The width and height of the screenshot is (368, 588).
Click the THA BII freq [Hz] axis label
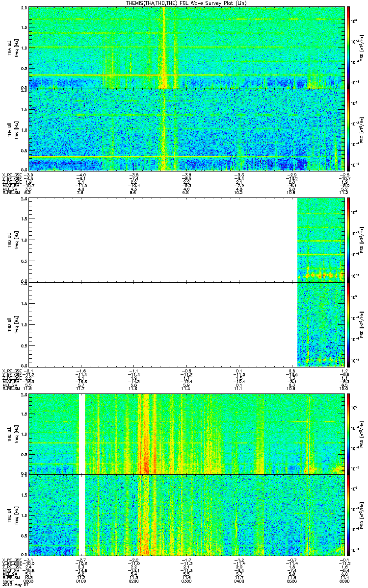pos(16,130)
